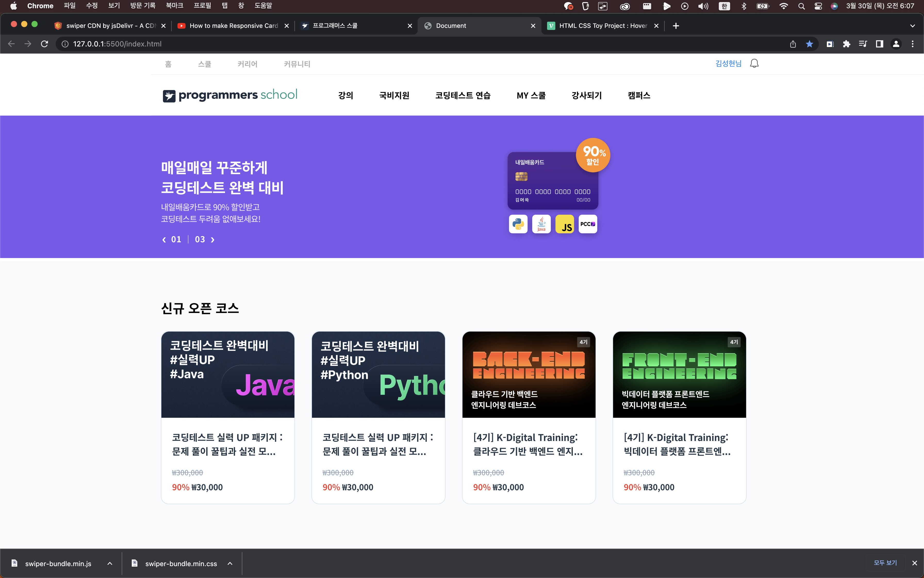Open the MY 스쿨 navigation item
The image size is (924, 578).
coord(531,95)
